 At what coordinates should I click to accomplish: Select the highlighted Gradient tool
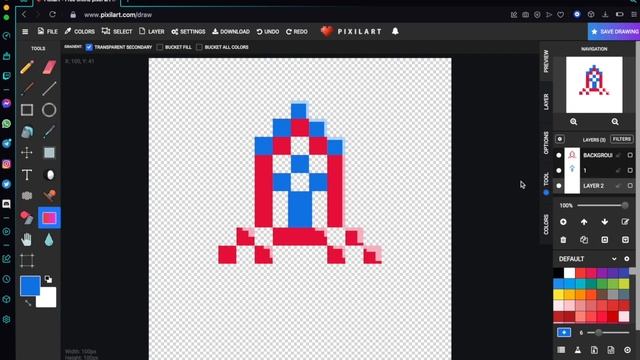coord(49,218)
